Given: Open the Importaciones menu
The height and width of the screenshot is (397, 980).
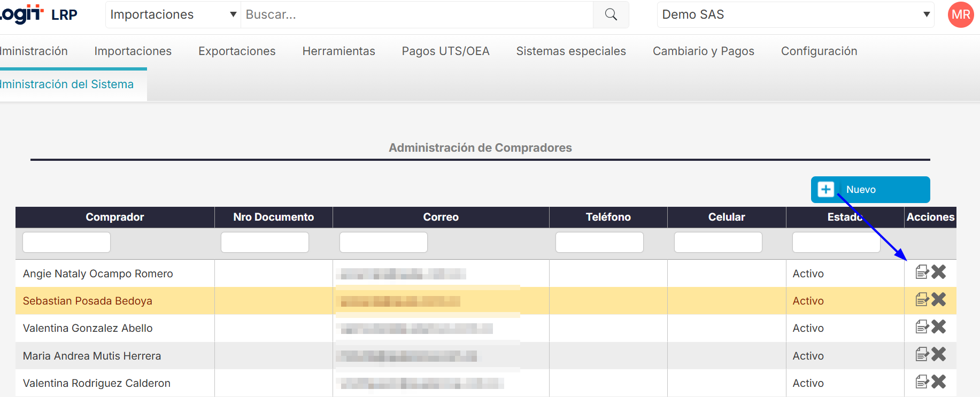Looking at the screenshot, I should coord(133,51).
